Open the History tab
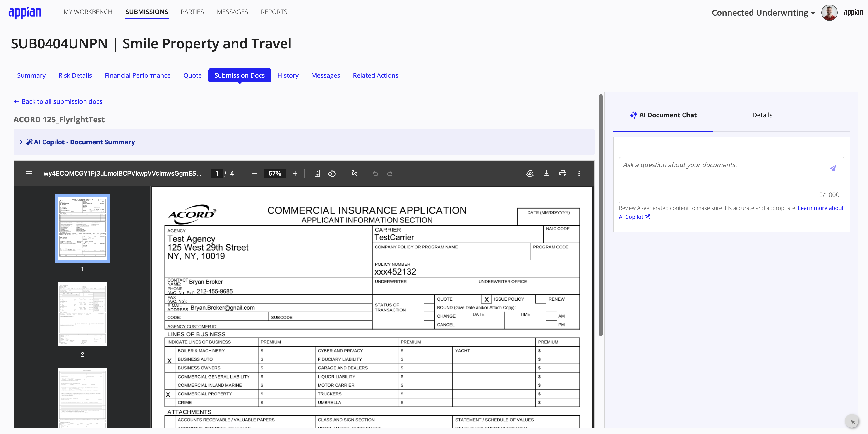 point(288,75)
